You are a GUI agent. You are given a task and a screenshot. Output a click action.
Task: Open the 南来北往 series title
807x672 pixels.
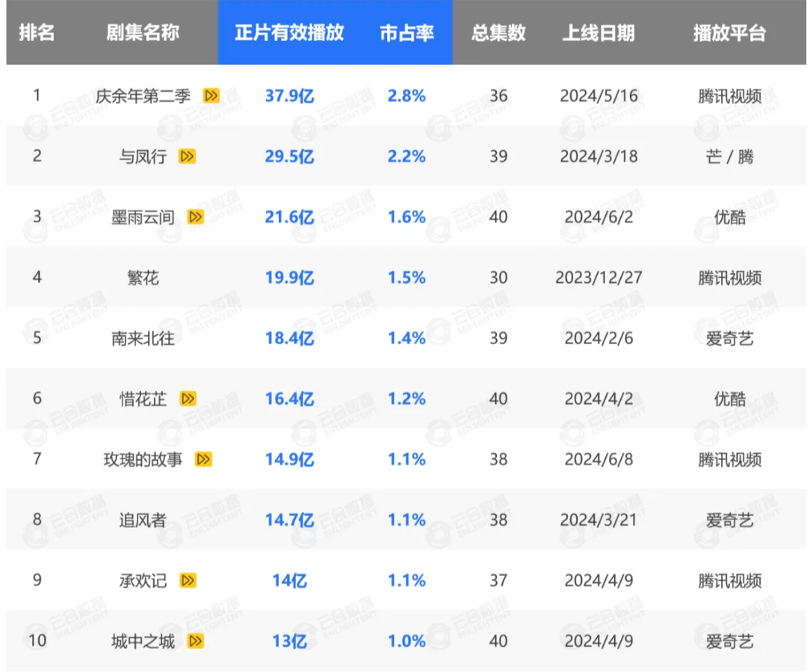click(x=143, y=338)
